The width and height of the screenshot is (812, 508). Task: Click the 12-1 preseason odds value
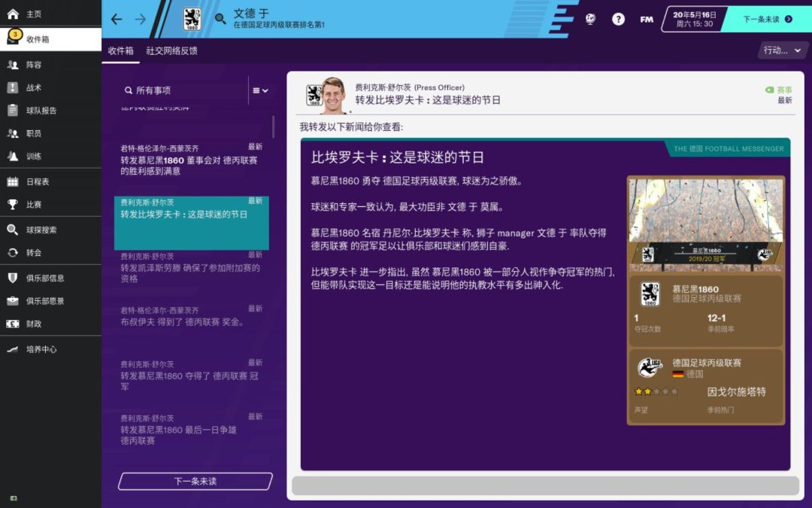(717, 318)
